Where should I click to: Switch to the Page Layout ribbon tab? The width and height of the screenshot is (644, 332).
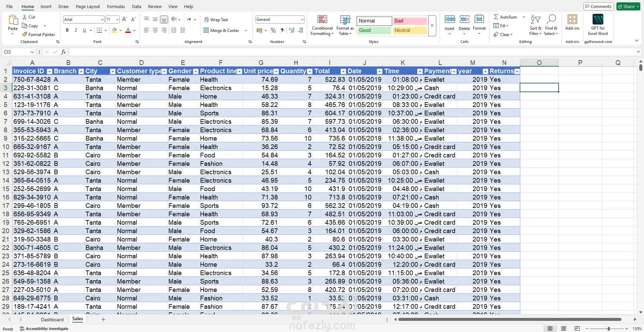tap(88, 6)
